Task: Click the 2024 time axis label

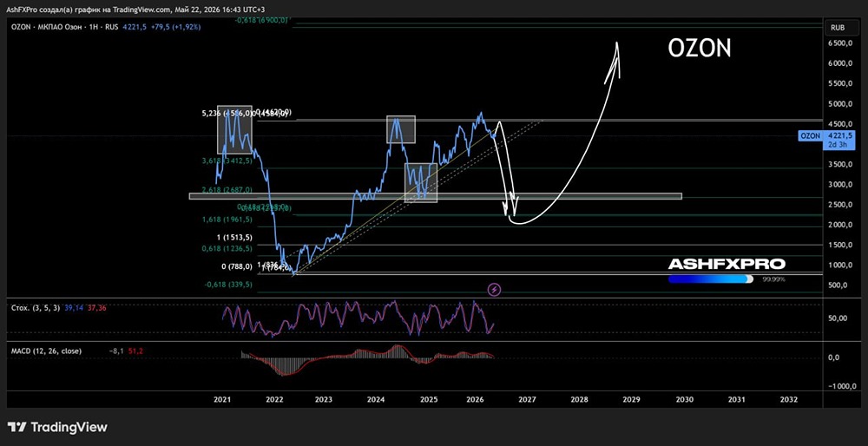Action: (376, 399)
